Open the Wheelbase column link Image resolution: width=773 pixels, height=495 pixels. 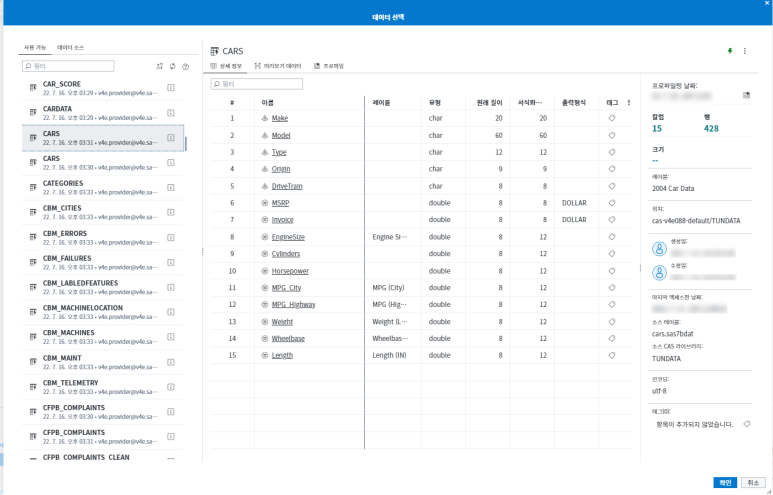click(x=288, y=338)
